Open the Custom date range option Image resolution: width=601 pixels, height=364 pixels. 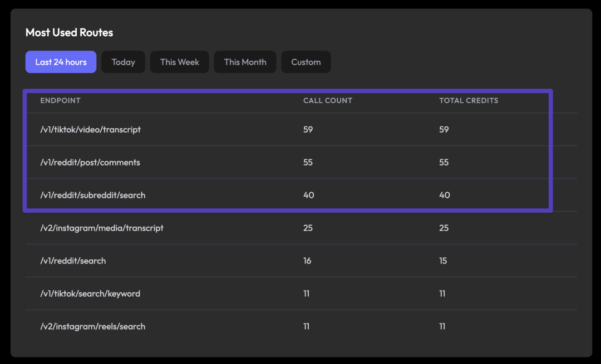pos(306,62)
